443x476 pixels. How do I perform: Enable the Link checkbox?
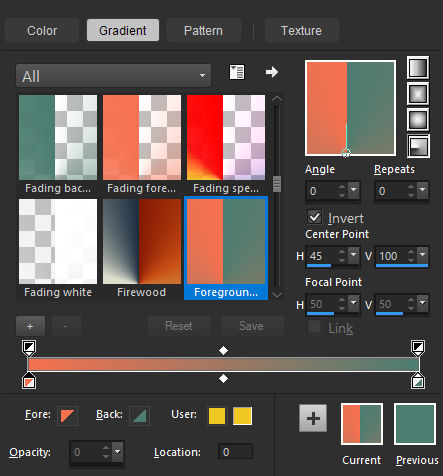(314, 327)
